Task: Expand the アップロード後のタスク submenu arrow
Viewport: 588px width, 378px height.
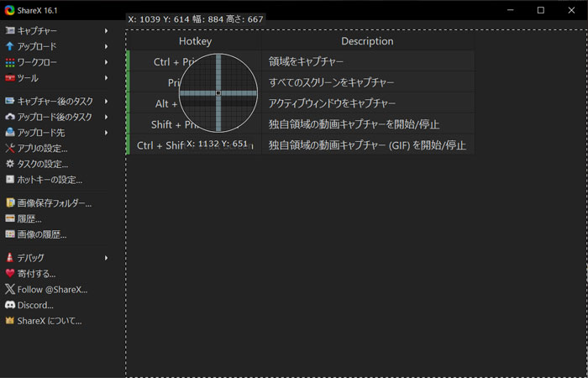Action: click(x=107, y=117)
